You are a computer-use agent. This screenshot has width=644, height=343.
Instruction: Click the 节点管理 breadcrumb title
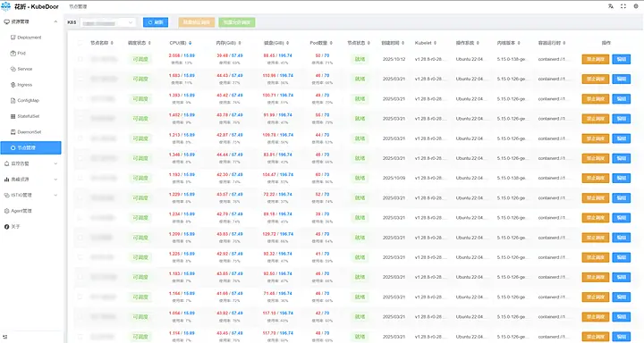tap(78, 6)
